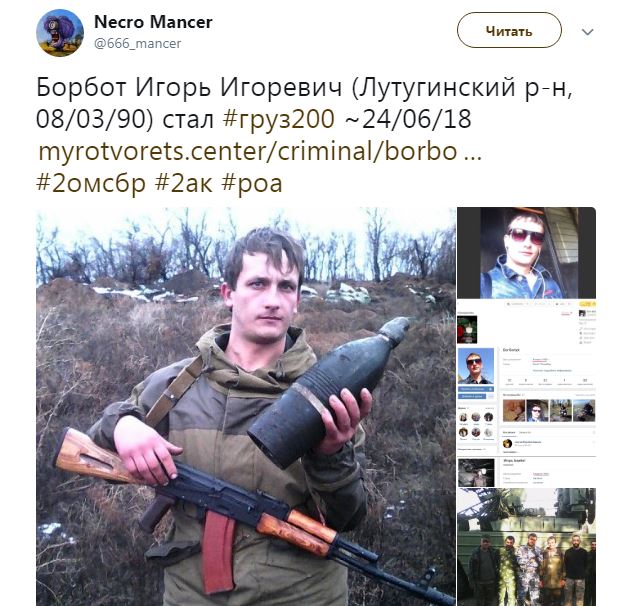The image size is (632, 606).
Task: Open the group photo by truck
Action: pos(526,547)
